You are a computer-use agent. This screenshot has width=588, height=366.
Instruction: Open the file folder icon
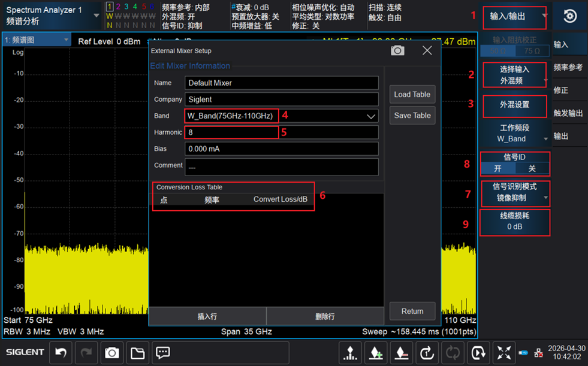click(x=137, y=352)
